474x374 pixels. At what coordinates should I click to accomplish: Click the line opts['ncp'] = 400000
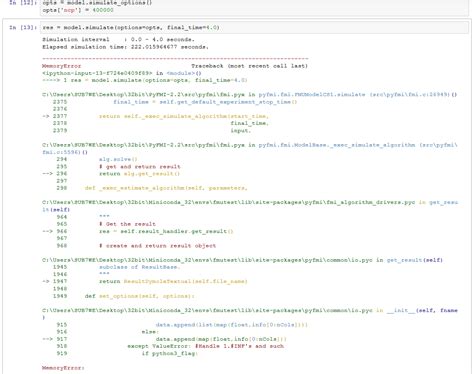click(78, 10)
